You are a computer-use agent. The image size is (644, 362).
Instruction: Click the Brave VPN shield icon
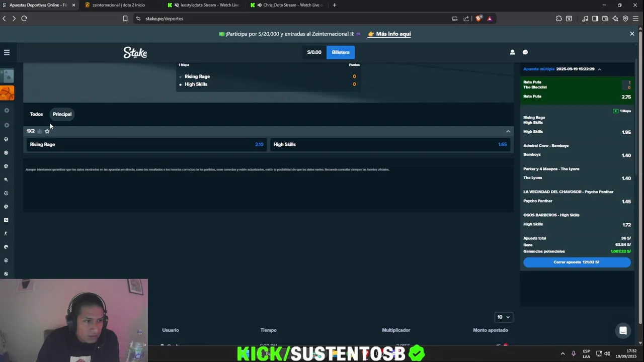[x=625, y=19]
